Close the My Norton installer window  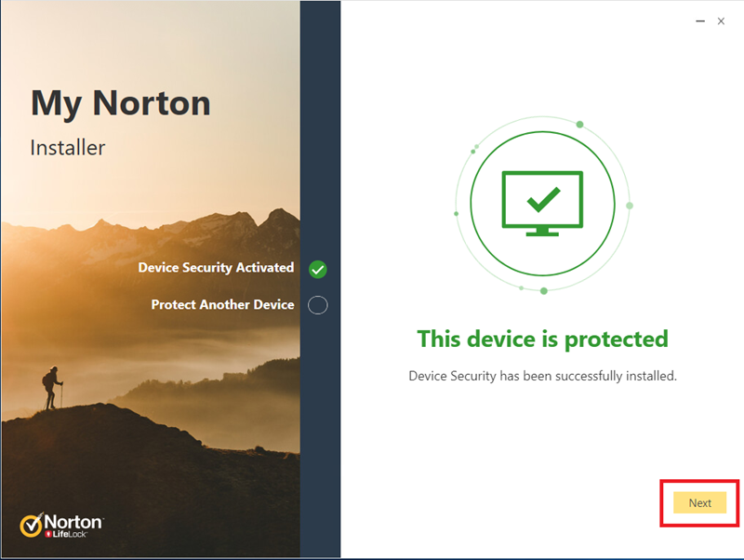721,20
